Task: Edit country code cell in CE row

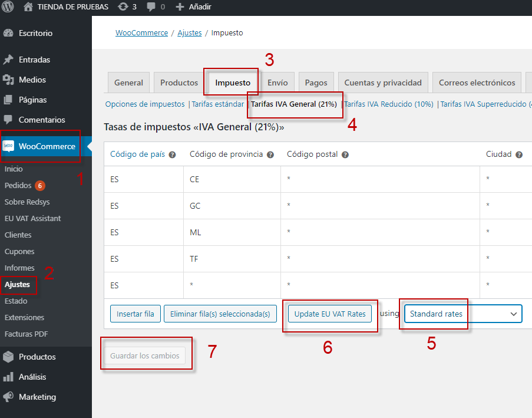Action: point(144,179)
